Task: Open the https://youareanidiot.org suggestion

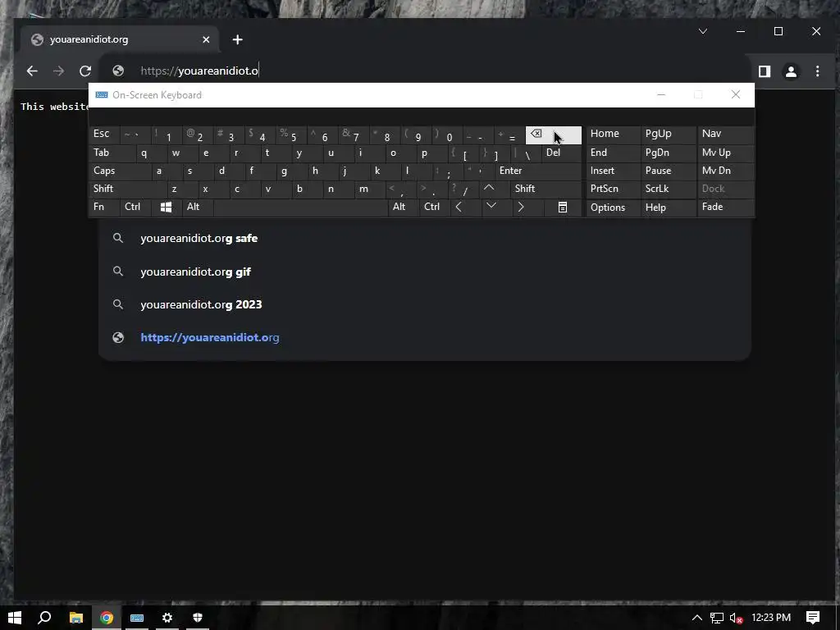Action: (x=424, y=337)
